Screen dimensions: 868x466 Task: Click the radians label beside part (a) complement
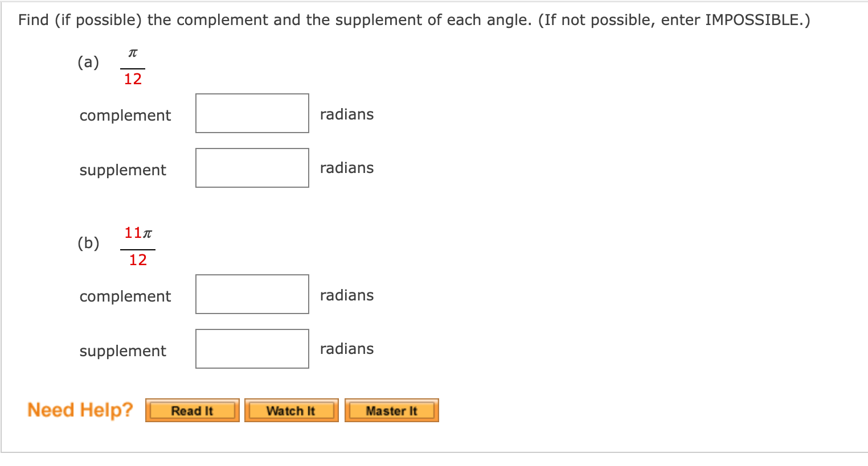[346, 114]
